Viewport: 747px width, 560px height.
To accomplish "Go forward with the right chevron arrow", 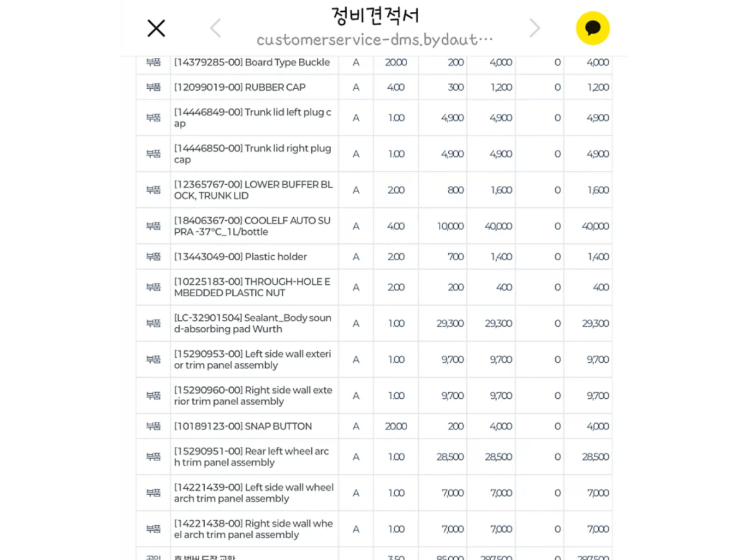I will click(534, 28).
